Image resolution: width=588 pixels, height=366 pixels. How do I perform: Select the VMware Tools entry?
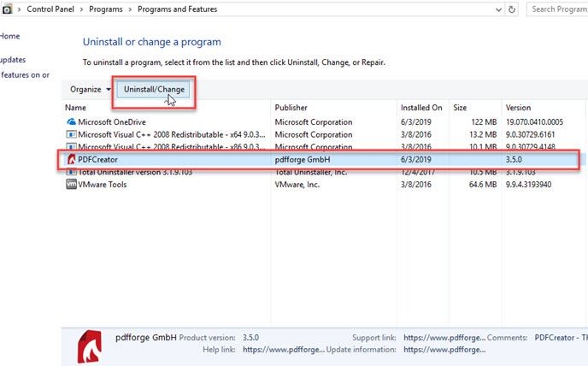pos(102,185)
